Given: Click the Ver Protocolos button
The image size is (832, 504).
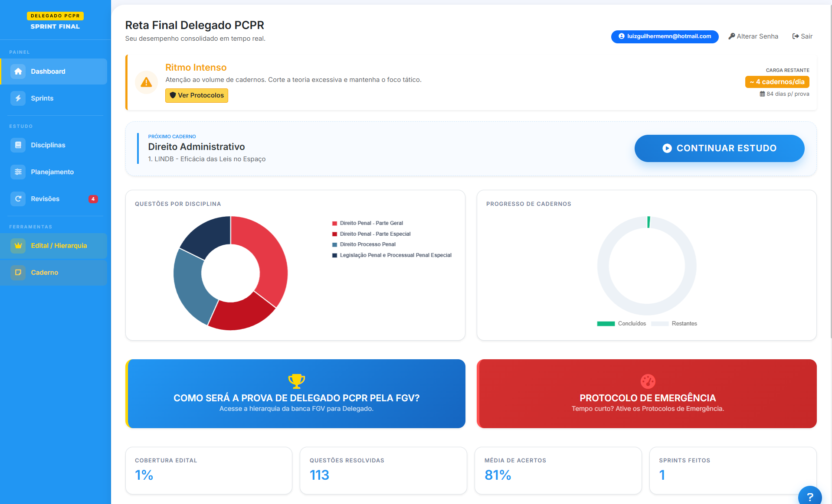Looking at the screenshot, I should (197, 95).
